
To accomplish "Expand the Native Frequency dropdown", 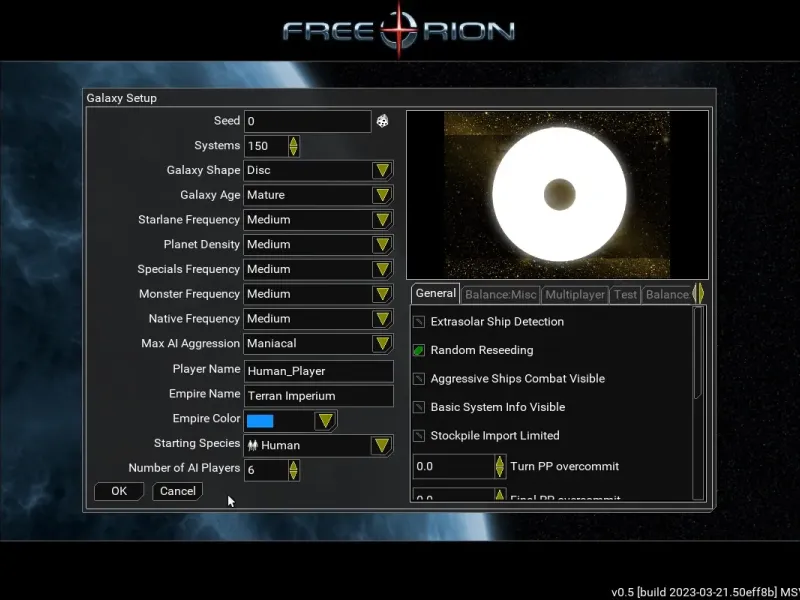I will pyautogui.click(x=382, y=319).
